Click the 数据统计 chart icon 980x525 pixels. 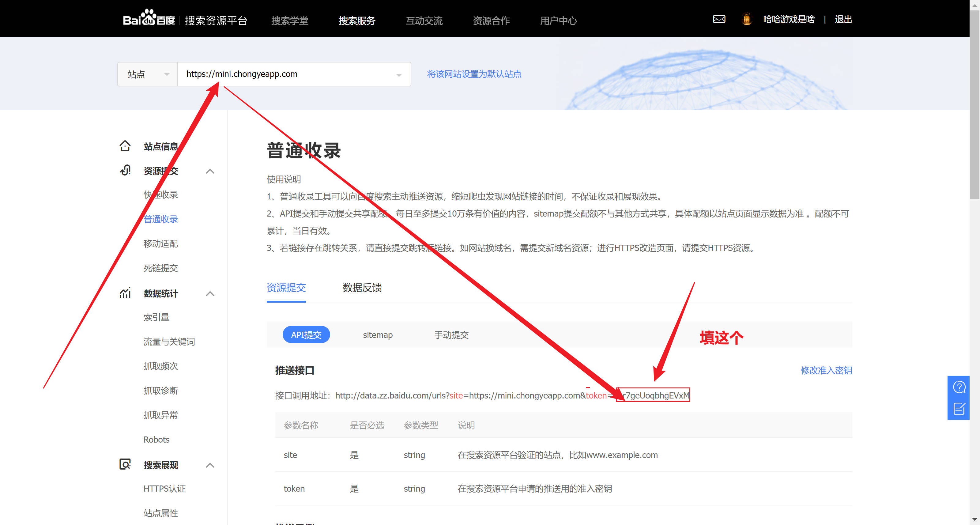(125, 293)
